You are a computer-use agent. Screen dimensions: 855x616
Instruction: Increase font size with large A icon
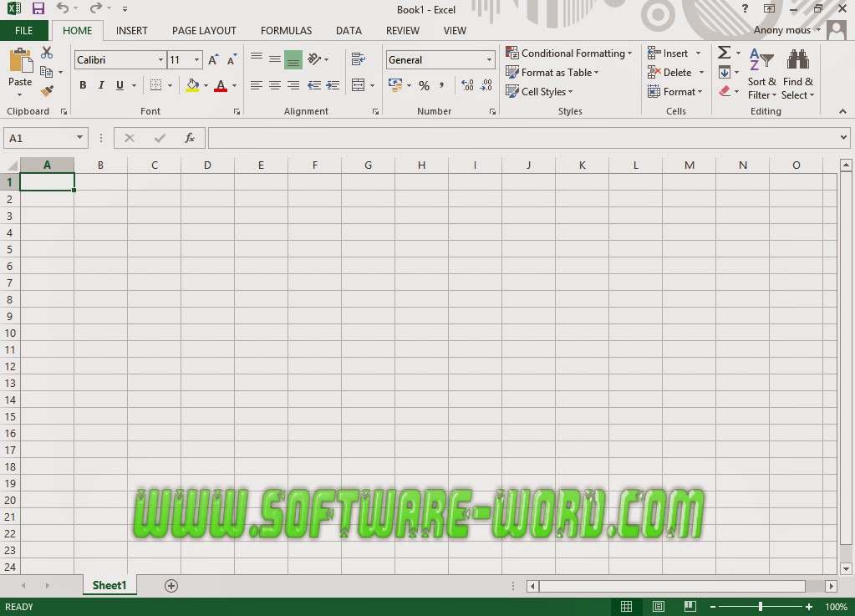[x=213, y=60]
